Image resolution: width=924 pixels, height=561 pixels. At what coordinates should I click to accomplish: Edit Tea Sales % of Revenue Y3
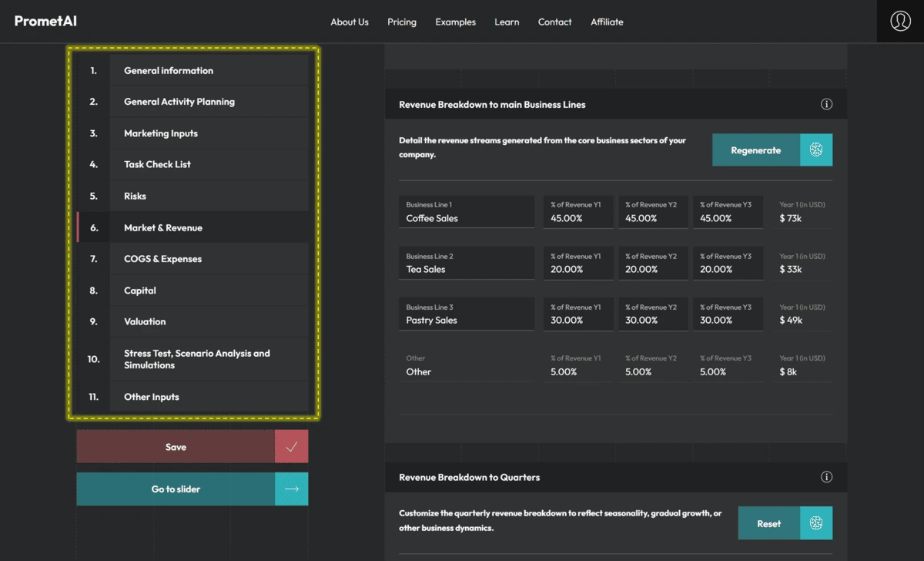[x=728, y=263]
